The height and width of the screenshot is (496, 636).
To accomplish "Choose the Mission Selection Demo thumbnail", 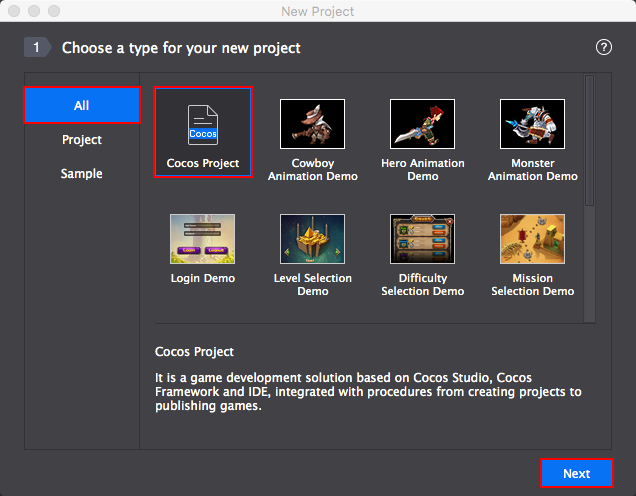I will (532, 239).
